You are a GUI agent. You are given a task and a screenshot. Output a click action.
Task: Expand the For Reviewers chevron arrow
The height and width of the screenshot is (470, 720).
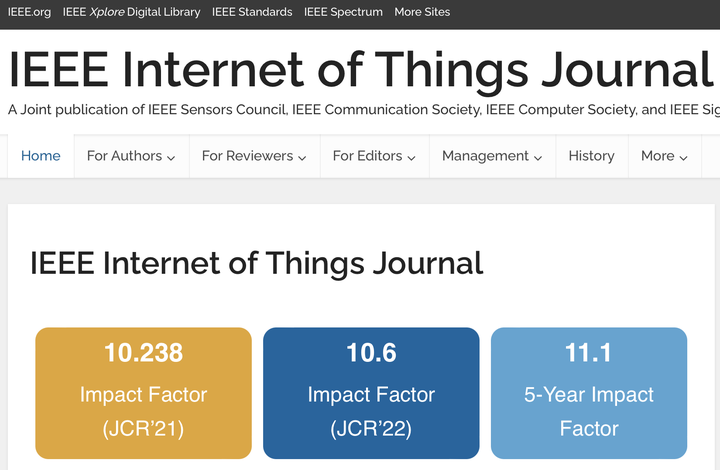[302, 157]
